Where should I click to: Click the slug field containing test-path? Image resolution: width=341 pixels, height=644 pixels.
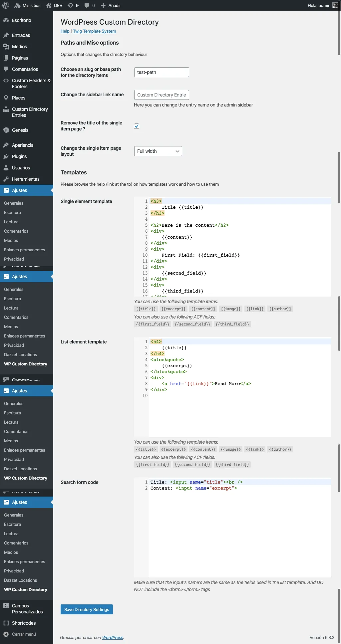click(162, 72)
